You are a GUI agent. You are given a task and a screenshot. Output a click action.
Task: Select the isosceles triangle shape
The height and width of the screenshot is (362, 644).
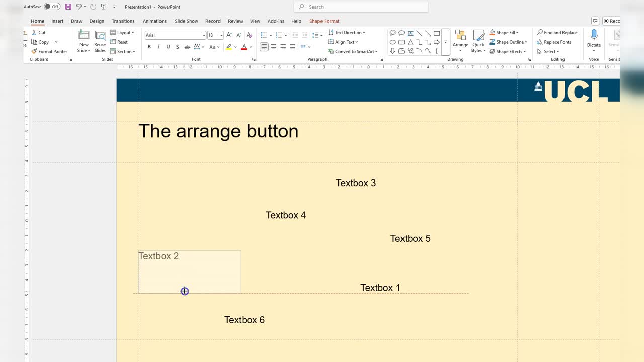point(410,42)
